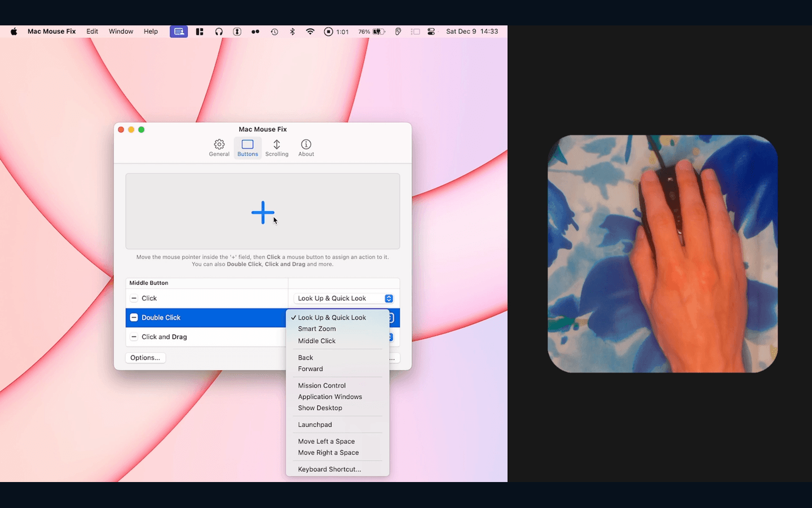
Task: Click the date and time in menu bar
Action: (x=472, y=32)
